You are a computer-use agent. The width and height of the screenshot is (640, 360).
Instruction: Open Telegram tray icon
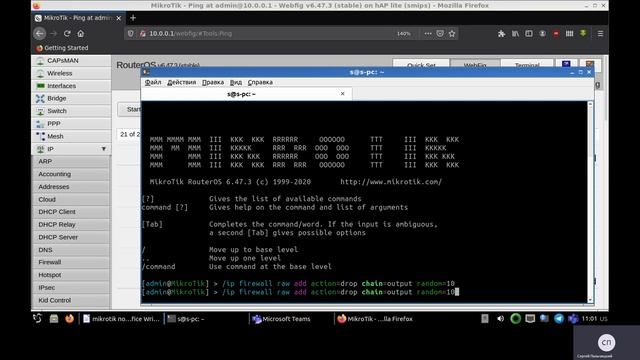[559, 319]
